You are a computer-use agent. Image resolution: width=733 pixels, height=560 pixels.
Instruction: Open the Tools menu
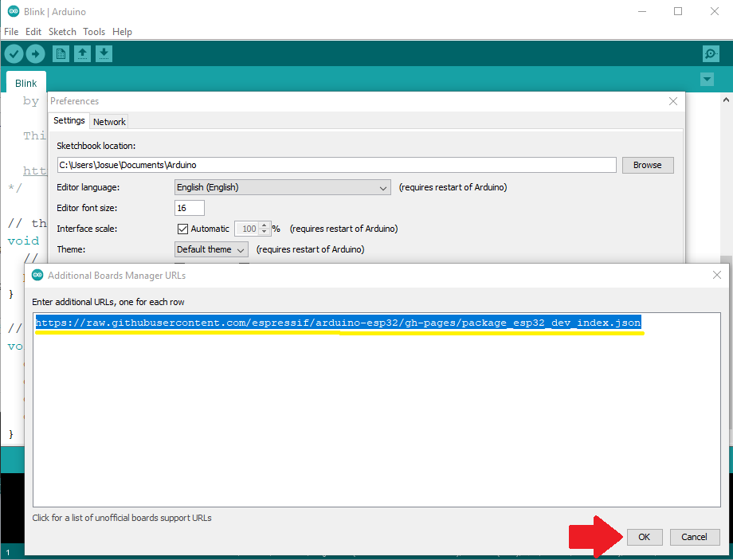click(x=94, y=32)
